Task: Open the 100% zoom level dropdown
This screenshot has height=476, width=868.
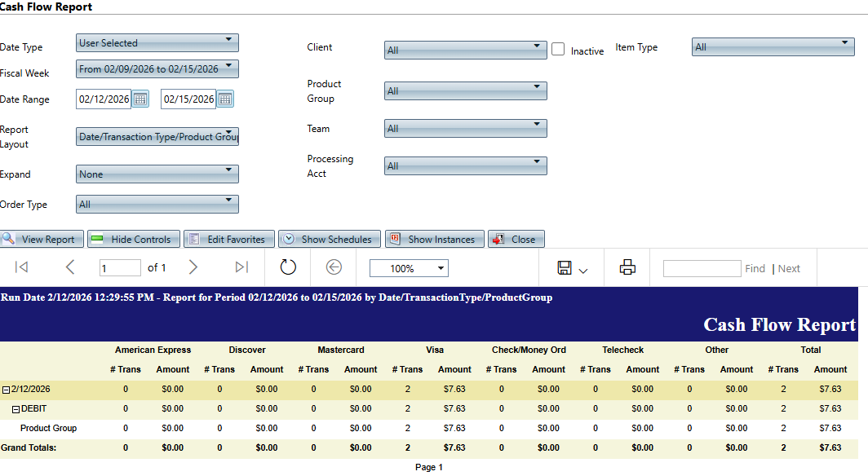Action: point(409,268)
